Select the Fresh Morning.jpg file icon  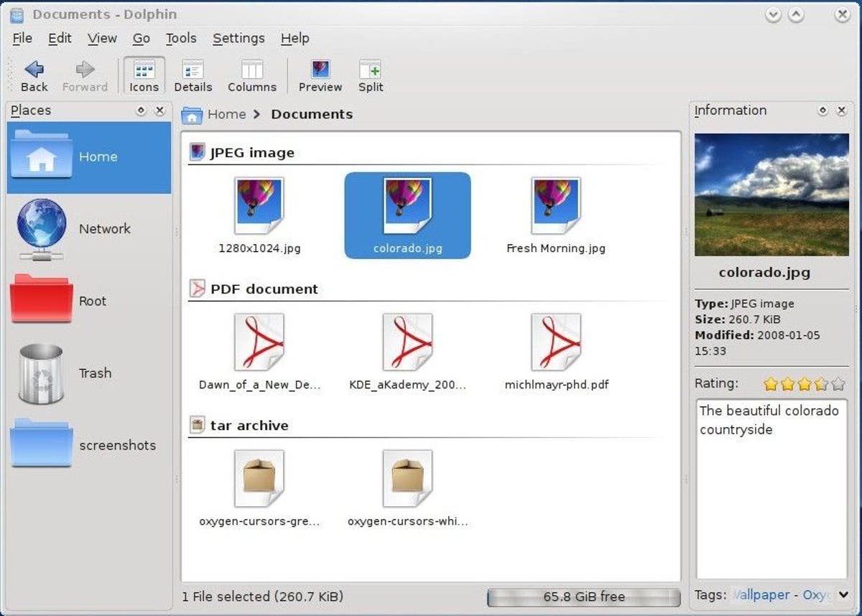[x=556, y=206]
